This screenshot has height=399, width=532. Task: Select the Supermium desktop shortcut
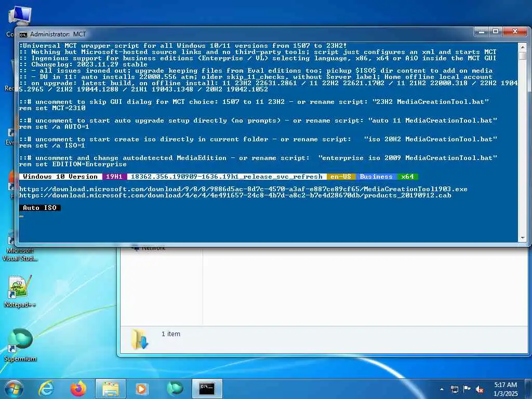click(20, 344)
